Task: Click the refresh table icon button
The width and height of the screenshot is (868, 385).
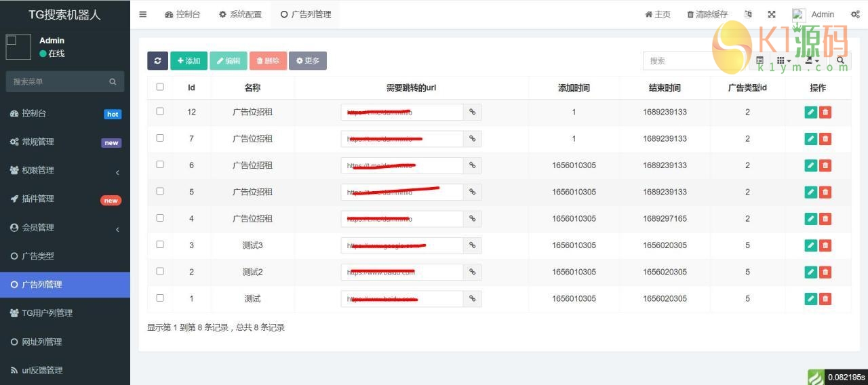Action: pos(157,60)
